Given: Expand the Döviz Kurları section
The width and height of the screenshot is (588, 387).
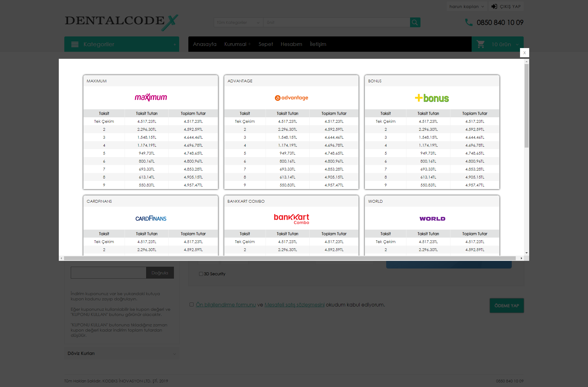Looking at the screenshot, I should 122,353.
